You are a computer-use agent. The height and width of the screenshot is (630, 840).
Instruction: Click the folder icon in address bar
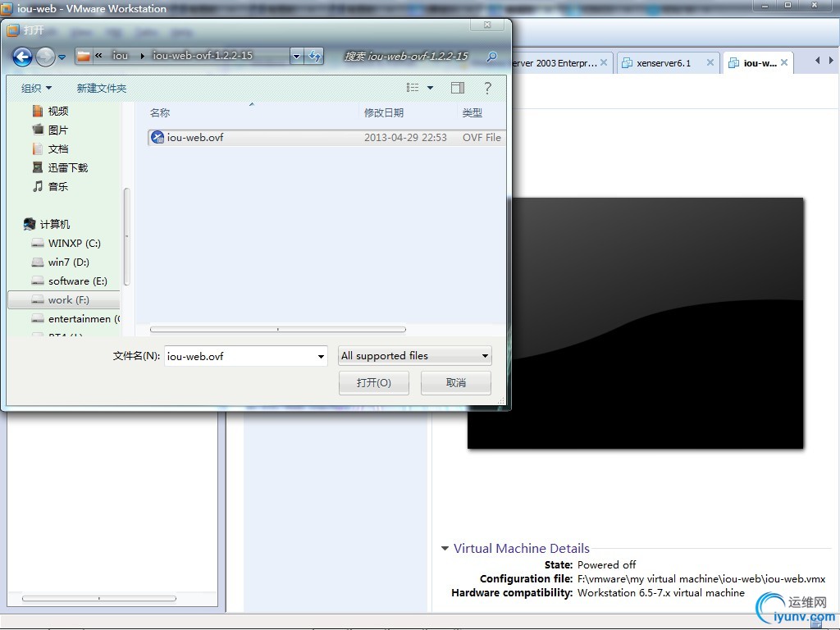[84, 56]
